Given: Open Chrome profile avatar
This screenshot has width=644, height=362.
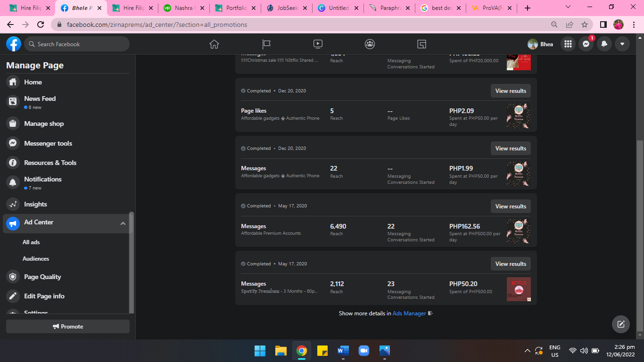Looking at the screenshot, I should pos(619,25).
